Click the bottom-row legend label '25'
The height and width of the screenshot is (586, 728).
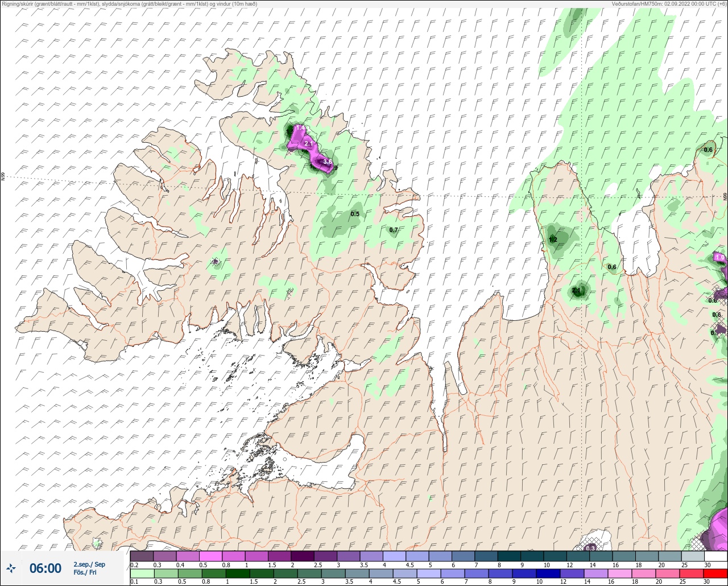tap(682, 583)
